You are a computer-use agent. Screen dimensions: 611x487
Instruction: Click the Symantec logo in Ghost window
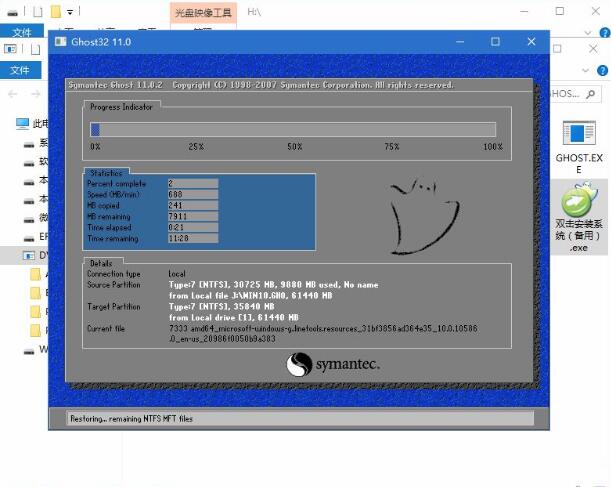point(333,365)
